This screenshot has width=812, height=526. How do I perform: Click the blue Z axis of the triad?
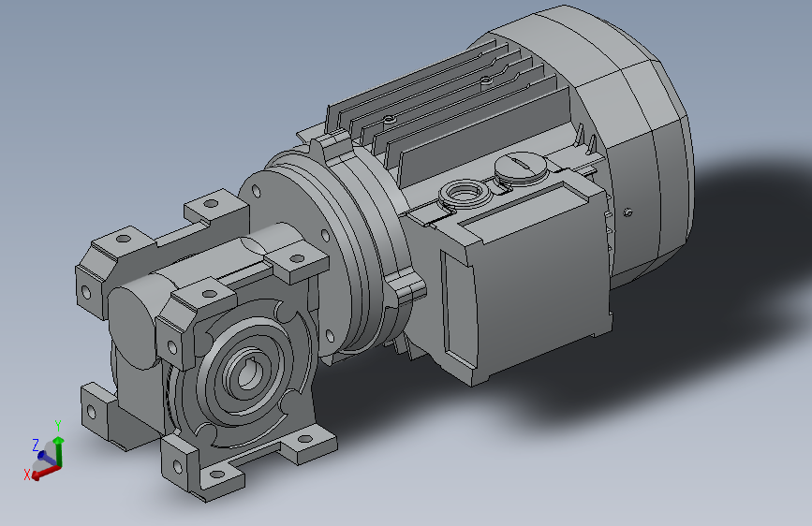[45, 457]
